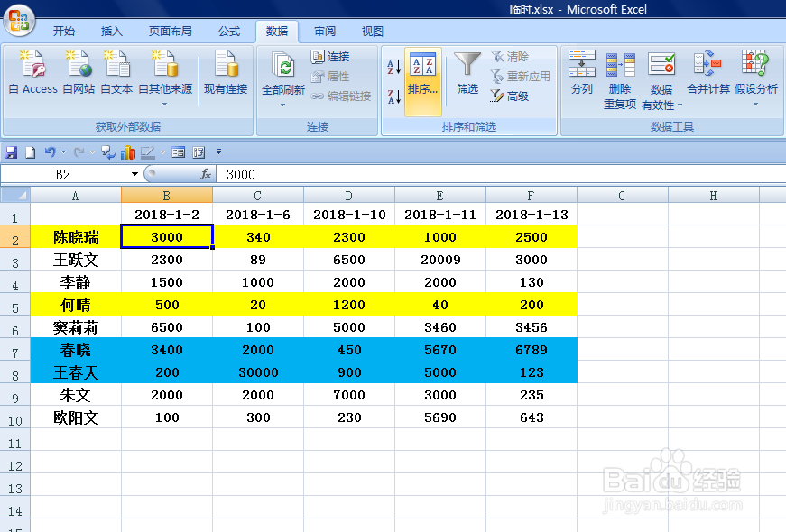
Task: Click the Connections (连接) icon button
Action: pos(330,57)
